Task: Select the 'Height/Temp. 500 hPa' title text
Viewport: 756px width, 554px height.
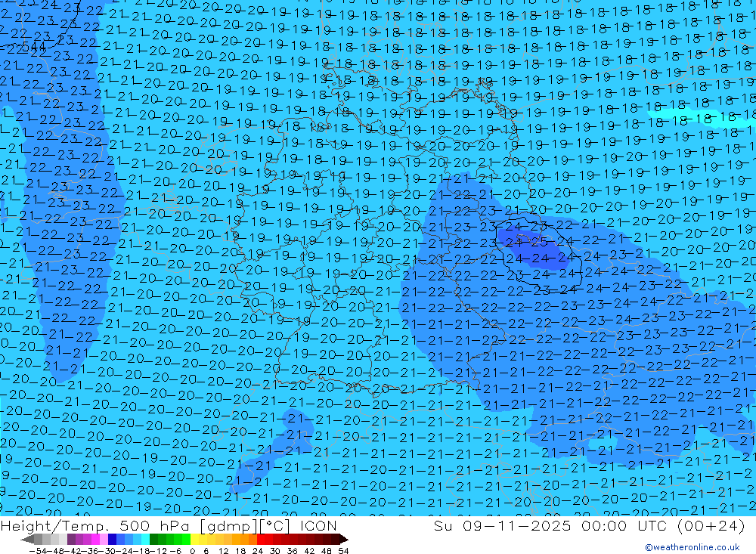Action: (x=97, y=525)
